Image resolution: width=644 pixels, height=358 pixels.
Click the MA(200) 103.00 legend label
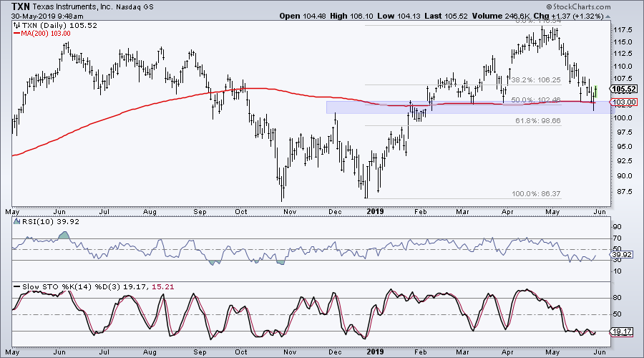pos(46,34)
